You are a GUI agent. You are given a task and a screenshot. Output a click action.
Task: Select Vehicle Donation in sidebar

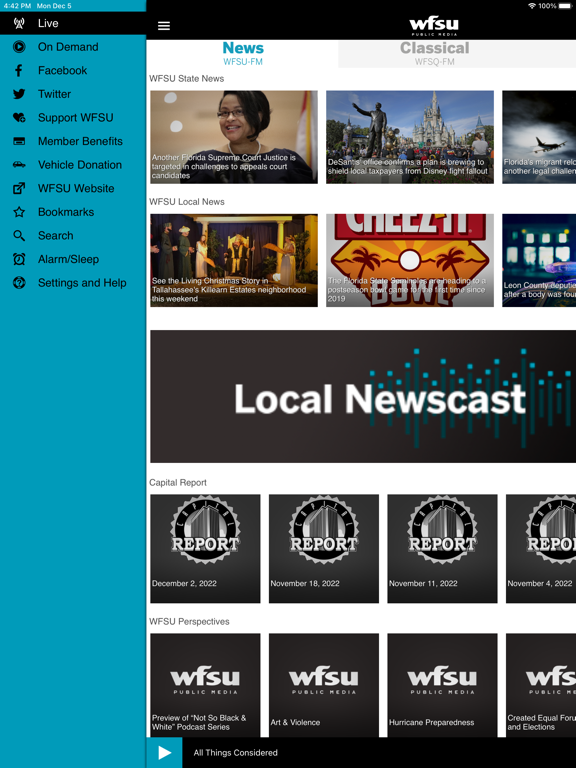pos(73,165)
